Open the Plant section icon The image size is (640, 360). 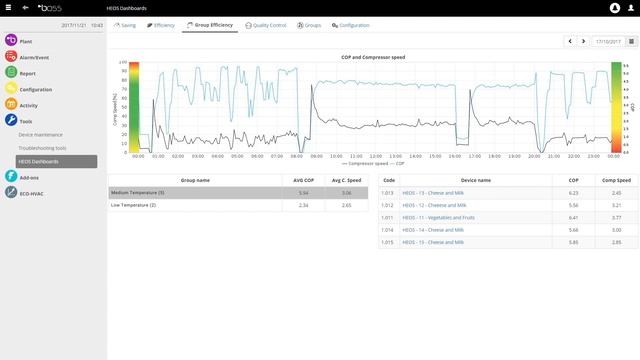[x=11, y=40]
